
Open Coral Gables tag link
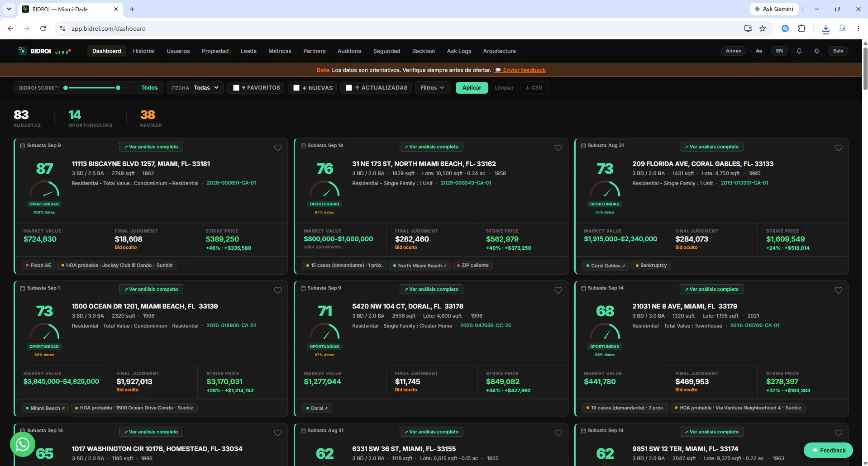pyautogui.click(x=606, y=266)
